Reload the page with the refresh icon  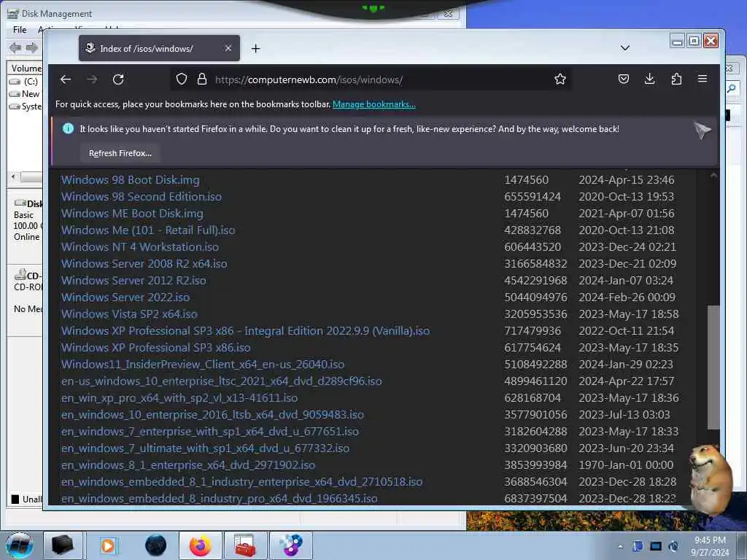118,79
